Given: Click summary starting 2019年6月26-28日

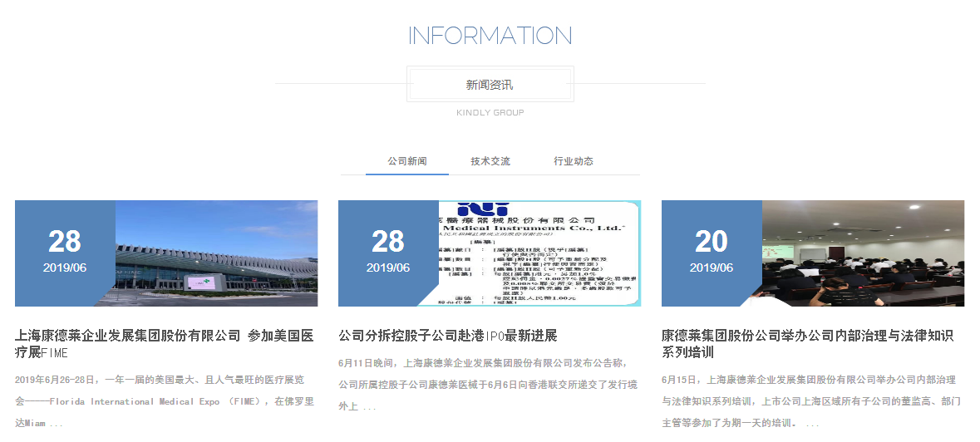Looking at the screenshot, I should click(x=165, y=401).
